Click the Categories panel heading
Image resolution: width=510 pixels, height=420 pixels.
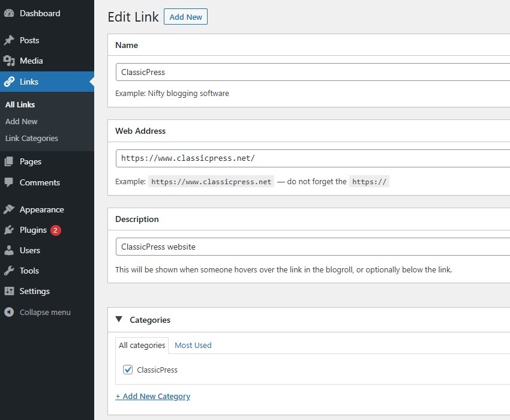150,320
